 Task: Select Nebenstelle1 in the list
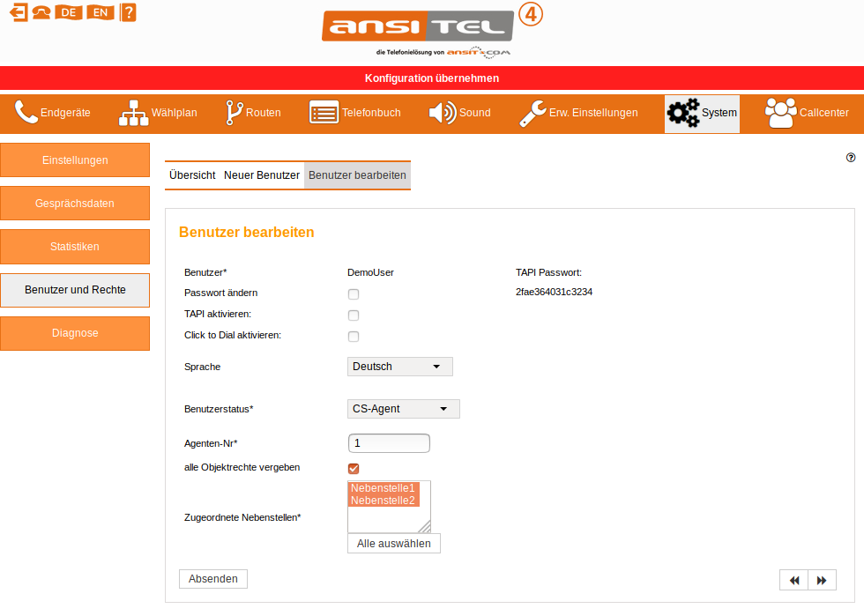pos(383,488)
